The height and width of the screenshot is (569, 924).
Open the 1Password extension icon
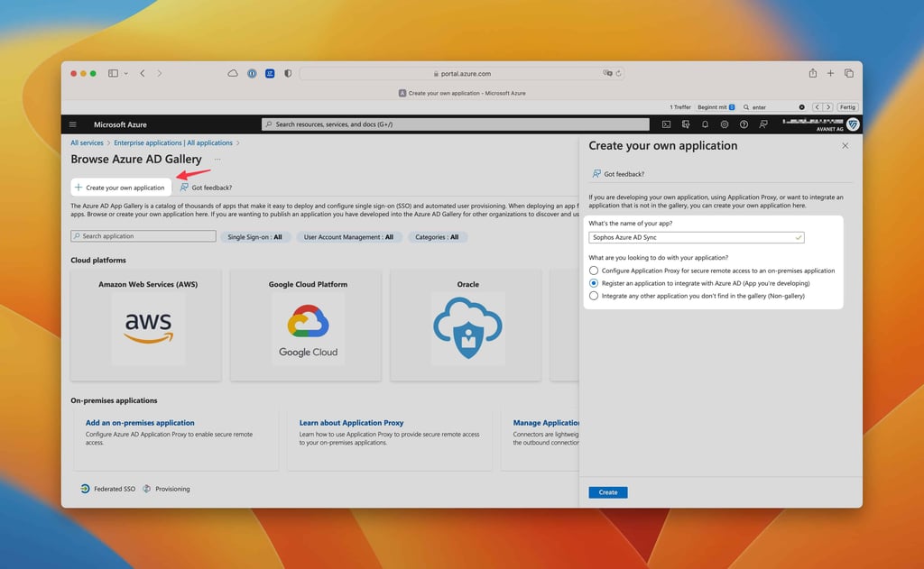coord(252,74)
